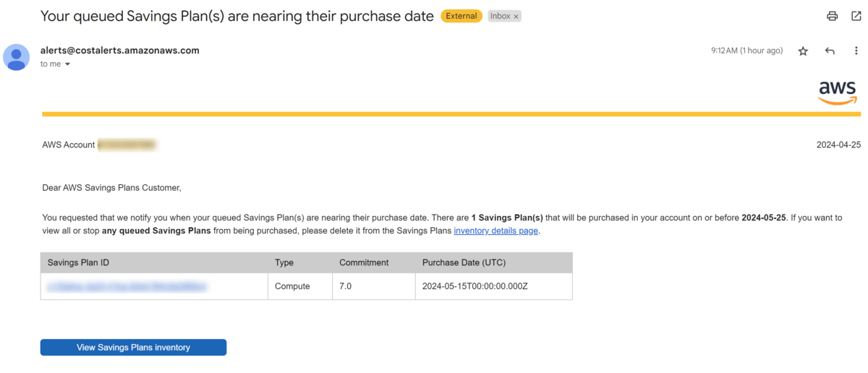Click the reply arrow icon
Image resolution: width=868 pixels, height=373 pixels.
[830, 51]
